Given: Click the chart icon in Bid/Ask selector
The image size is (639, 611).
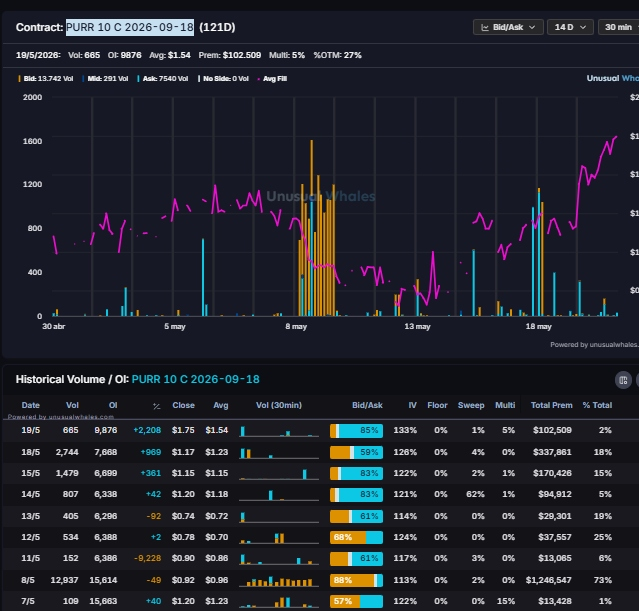Looking at the screenshot, I should (x=485, y=27).
